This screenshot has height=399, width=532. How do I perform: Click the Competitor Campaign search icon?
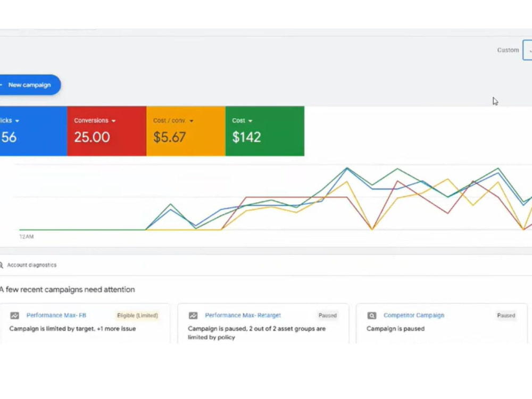pos(372,315)
